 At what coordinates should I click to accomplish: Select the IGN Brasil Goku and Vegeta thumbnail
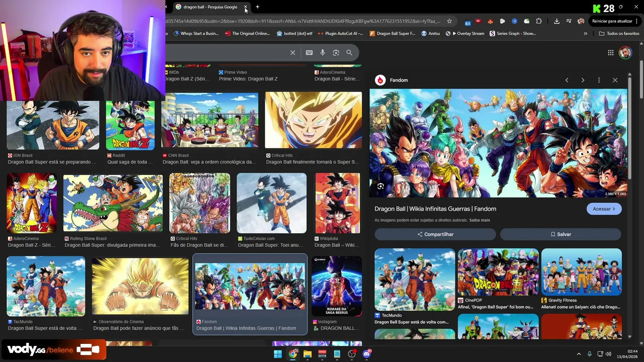(x=53, y=125)
